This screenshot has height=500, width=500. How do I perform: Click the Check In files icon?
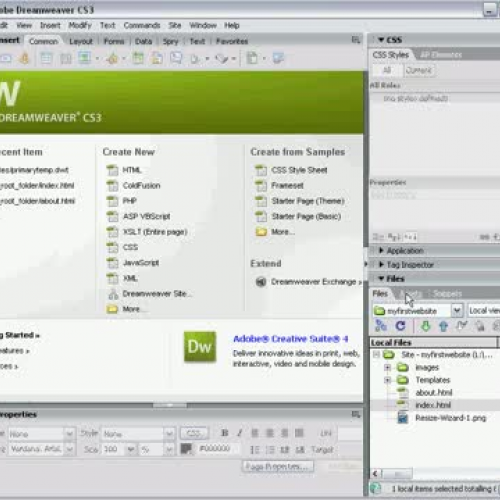point(480,326)
